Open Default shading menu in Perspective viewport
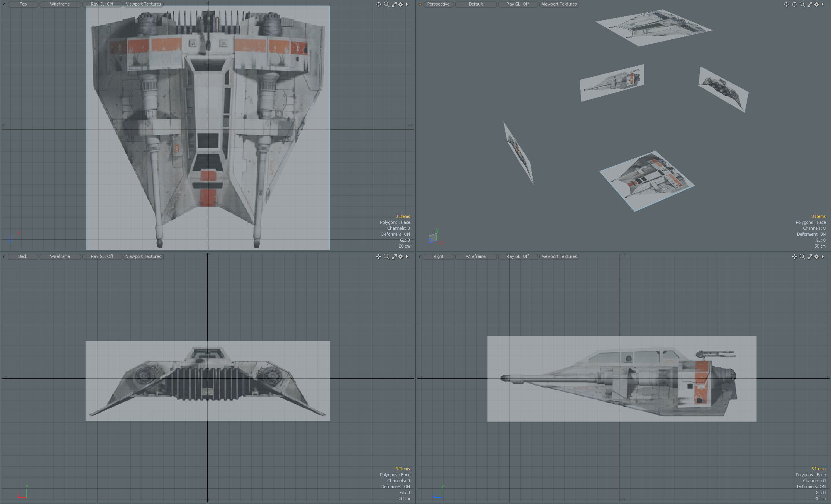The width and height of the screenshot is (831, 504). point(476,4)
